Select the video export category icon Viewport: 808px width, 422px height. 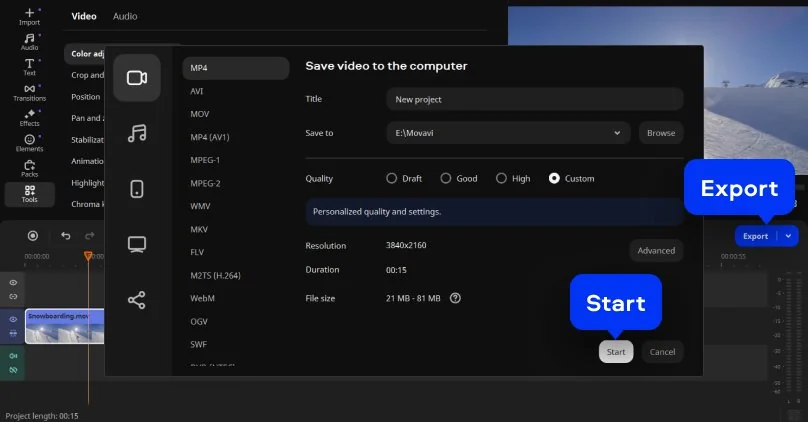point(137,78)
